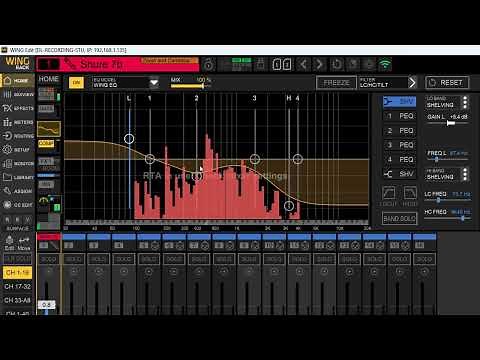Click the green level meters icon in top bar
The image size is (480, 360).
click(x=242, y=64)
